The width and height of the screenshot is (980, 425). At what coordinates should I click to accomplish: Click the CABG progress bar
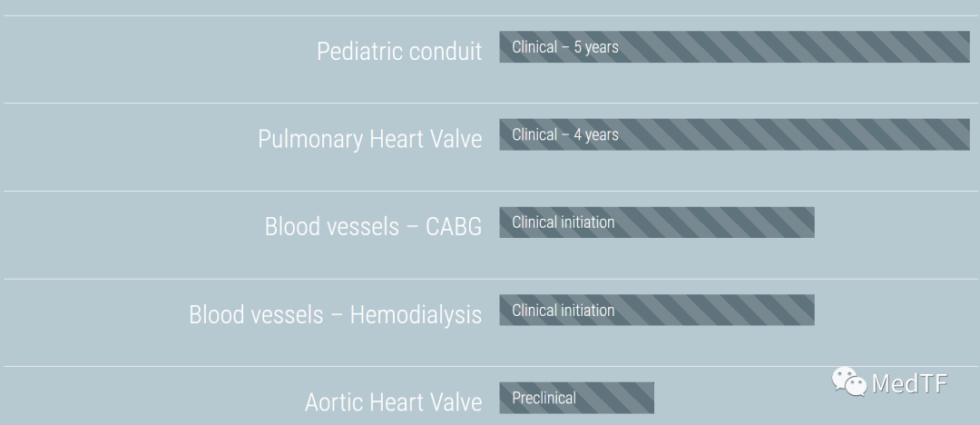click(657, 222)
